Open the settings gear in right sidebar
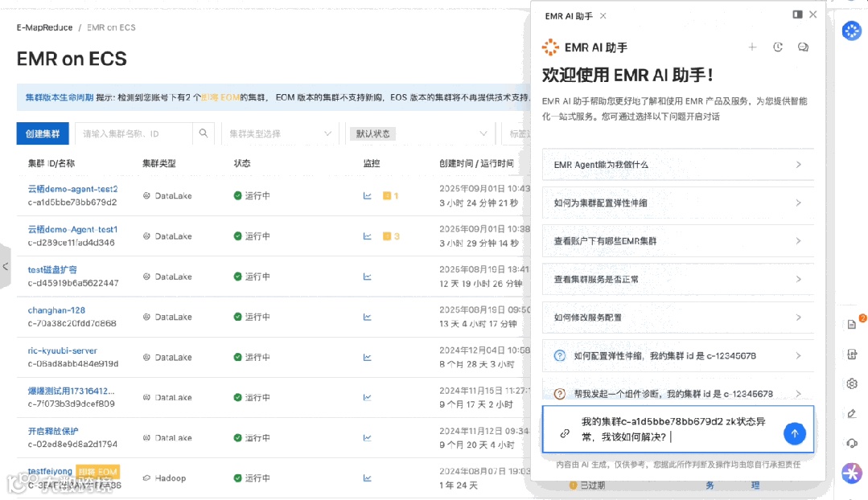868x500 pixels. coord(852,383)
